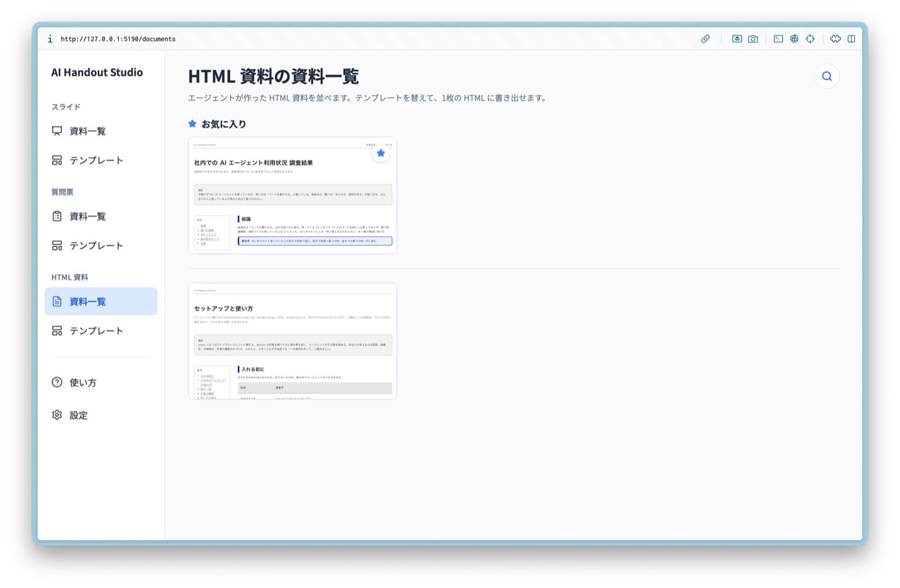Click the URL address field
Screen dimensions: 900x588
(118, 39)
